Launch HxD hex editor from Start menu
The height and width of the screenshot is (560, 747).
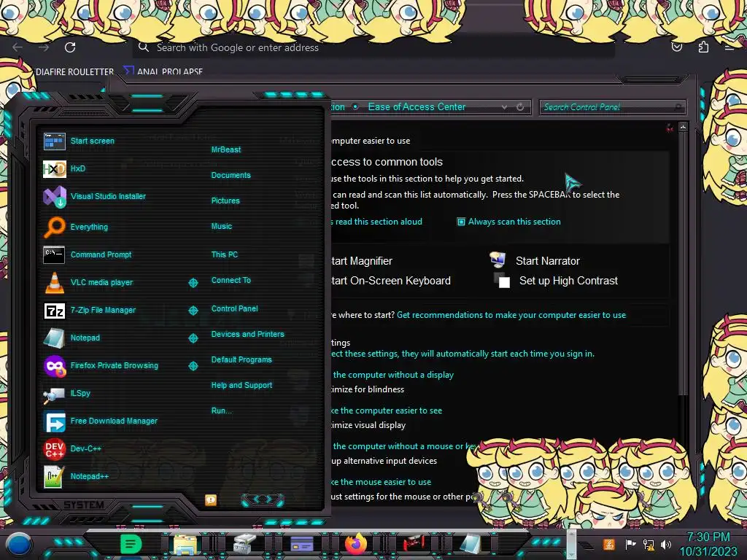(54, 168)
